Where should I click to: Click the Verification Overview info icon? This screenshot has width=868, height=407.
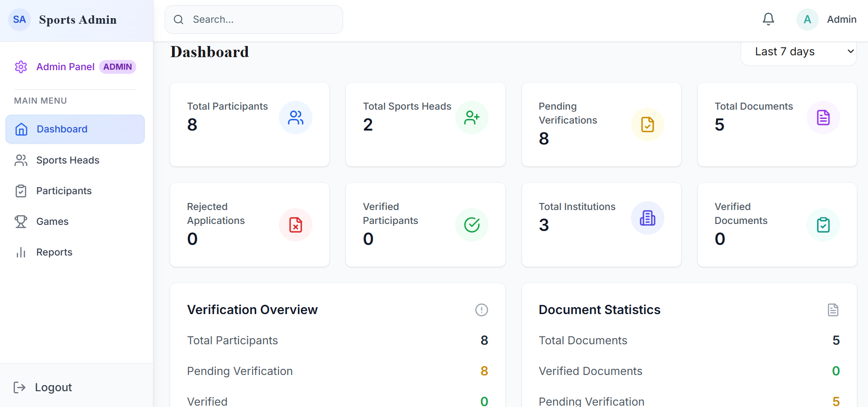(x=482, y=310)
